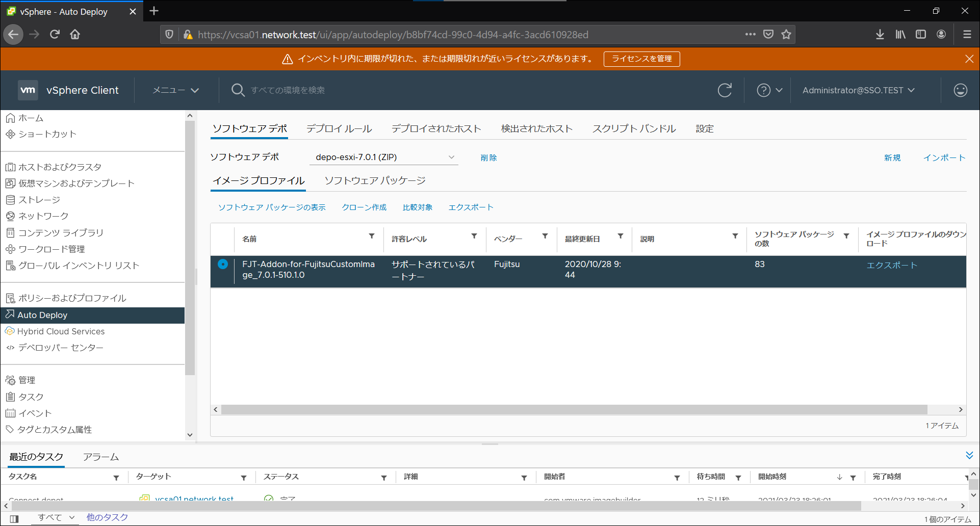This screenshot has height=526, width=980.
Task: Click the sidebar vertical scrollbar
Action: 190,248
